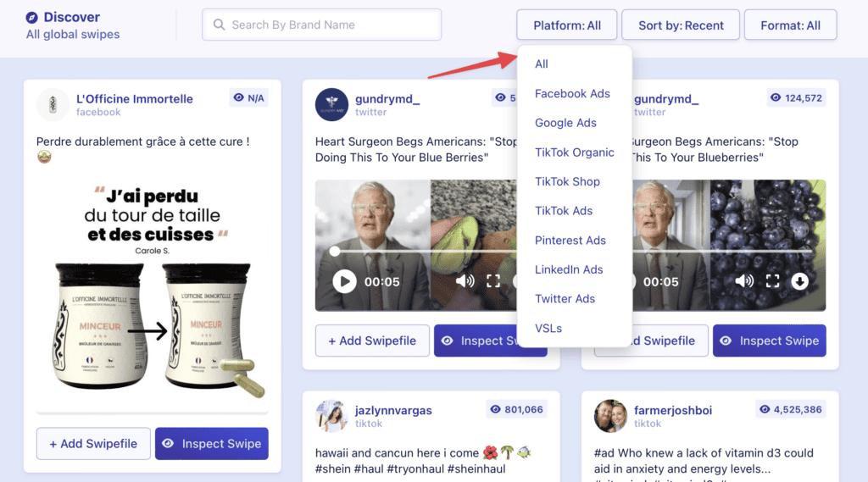Open fullscreen on 124,572-views video

click(x=772, y=281)
